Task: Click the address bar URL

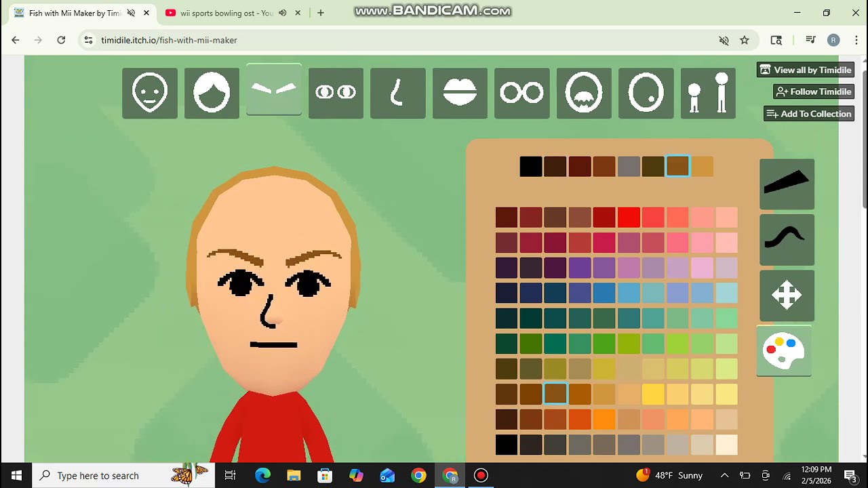Action: point(169,40)
